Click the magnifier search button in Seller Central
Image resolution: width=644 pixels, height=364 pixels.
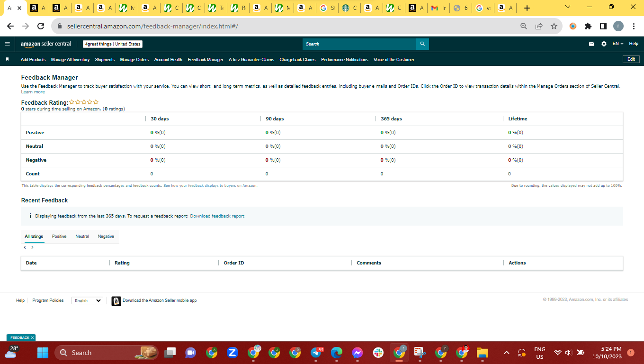click(x=422, y=44)
